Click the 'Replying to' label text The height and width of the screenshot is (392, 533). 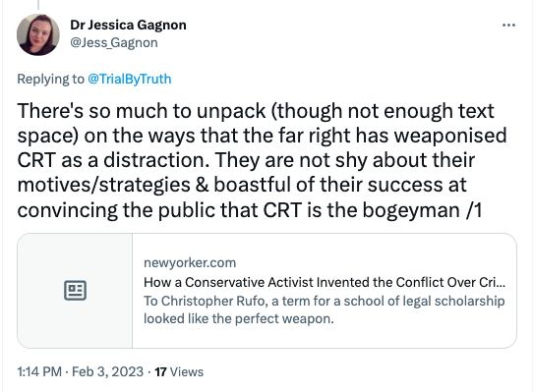point(51,79)
